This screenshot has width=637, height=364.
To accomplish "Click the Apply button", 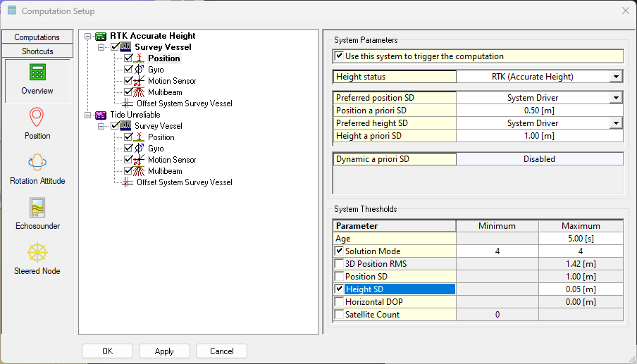I will (x=164, y=351).
